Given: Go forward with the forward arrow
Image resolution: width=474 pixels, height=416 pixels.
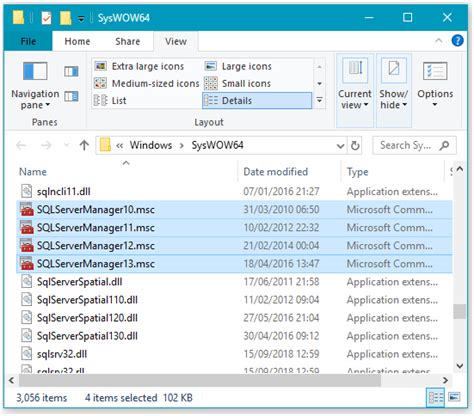Looking at the screenshot, I should tap(46, 145).
